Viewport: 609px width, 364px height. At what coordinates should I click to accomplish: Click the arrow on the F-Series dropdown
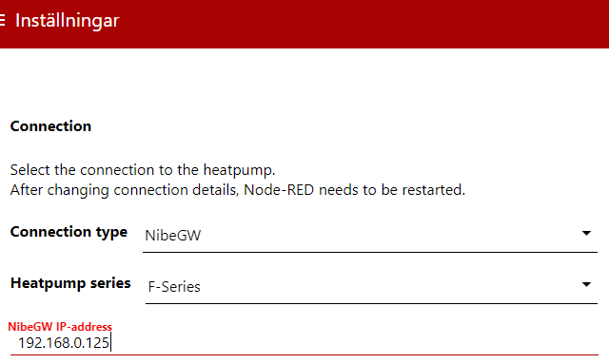point(586,284)
